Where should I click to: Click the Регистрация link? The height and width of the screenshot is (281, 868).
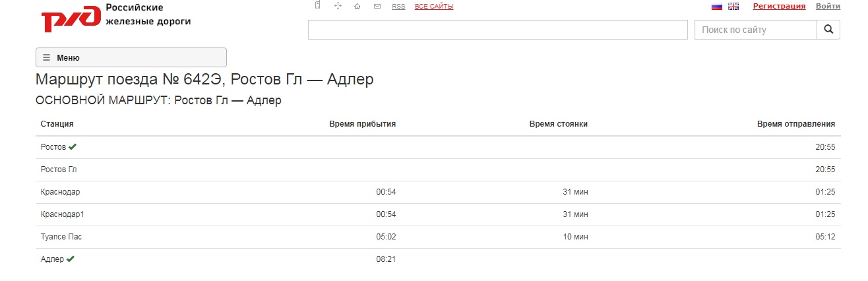point(779,6)
